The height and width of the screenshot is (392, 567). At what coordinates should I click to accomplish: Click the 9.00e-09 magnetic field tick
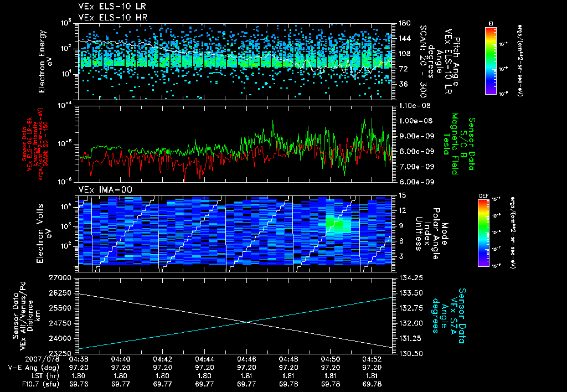click(416, 136)
